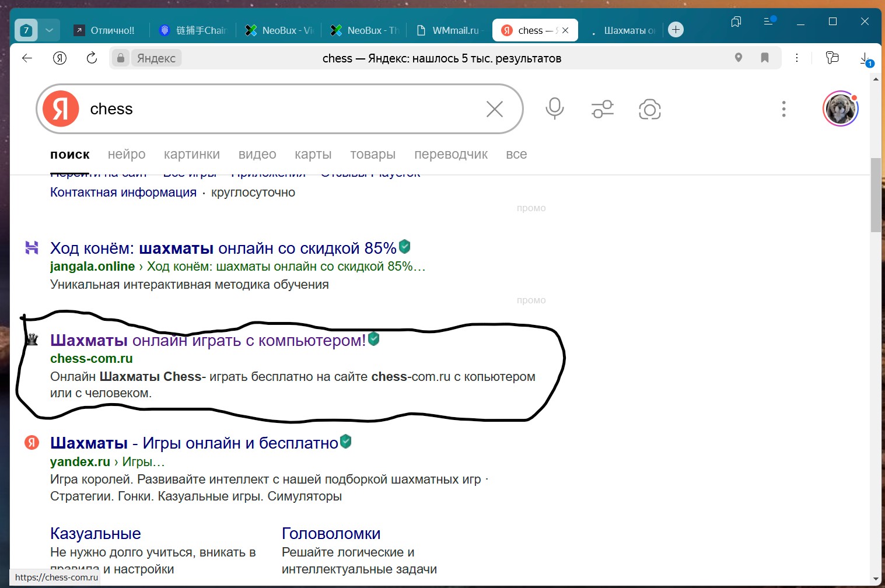The height and width of the screenshot is (588, 885).
Task: Click the vertical scrollbar thumb
Action: tap(876, 195)
